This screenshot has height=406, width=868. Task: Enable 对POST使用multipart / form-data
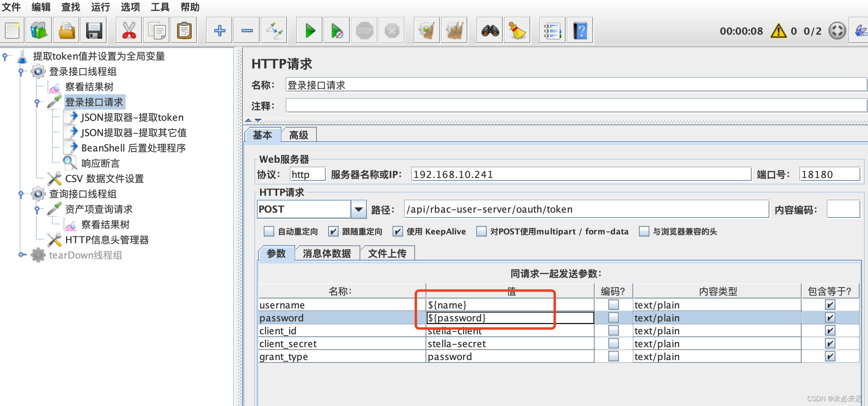tap(481, 232)
